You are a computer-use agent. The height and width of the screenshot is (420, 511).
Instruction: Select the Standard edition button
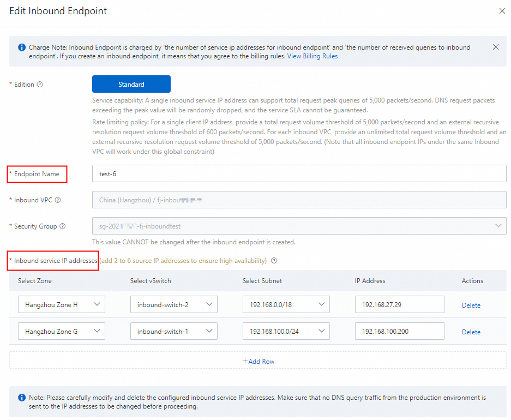tap(131, 84)
